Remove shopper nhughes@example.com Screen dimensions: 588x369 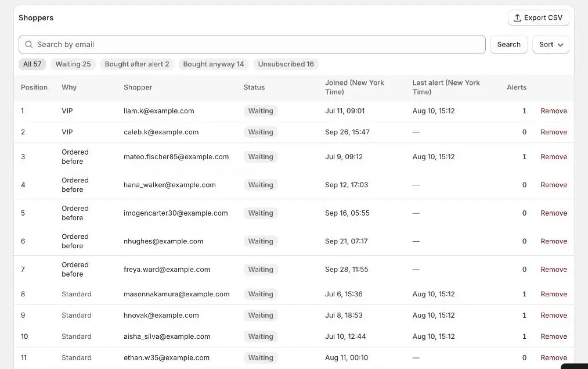tap(554, 241)
